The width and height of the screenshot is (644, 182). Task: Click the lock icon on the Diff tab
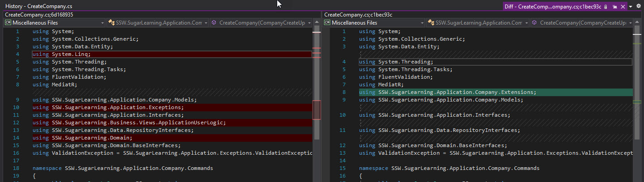coord(605,7)
